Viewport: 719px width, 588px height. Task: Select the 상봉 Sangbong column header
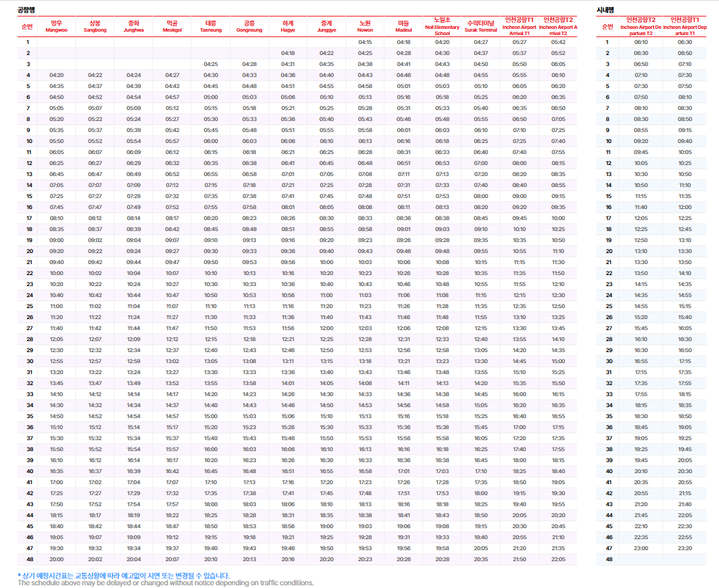pyautogui.click(x=95, y=26)
